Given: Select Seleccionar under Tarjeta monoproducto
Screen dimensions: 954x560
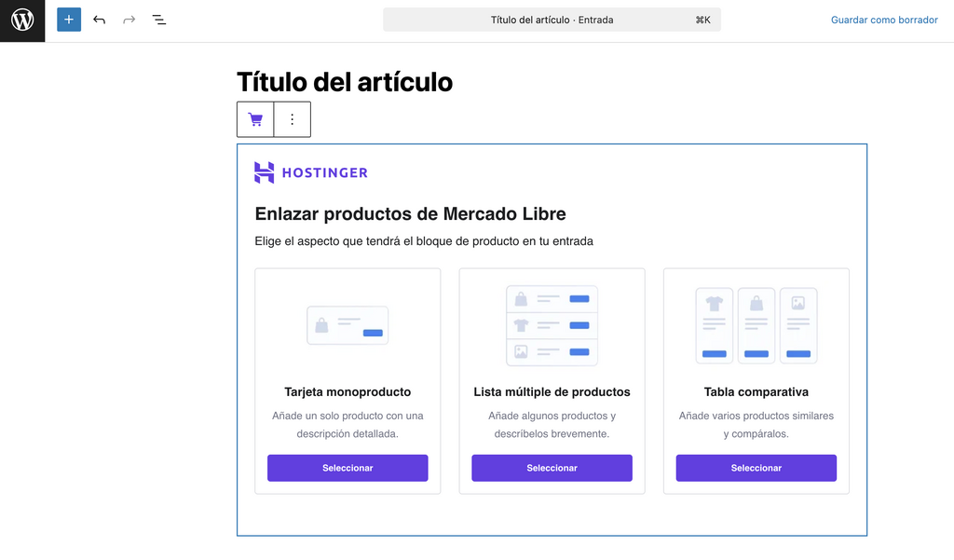Looking at the screenshot, I should click(347, 468).
